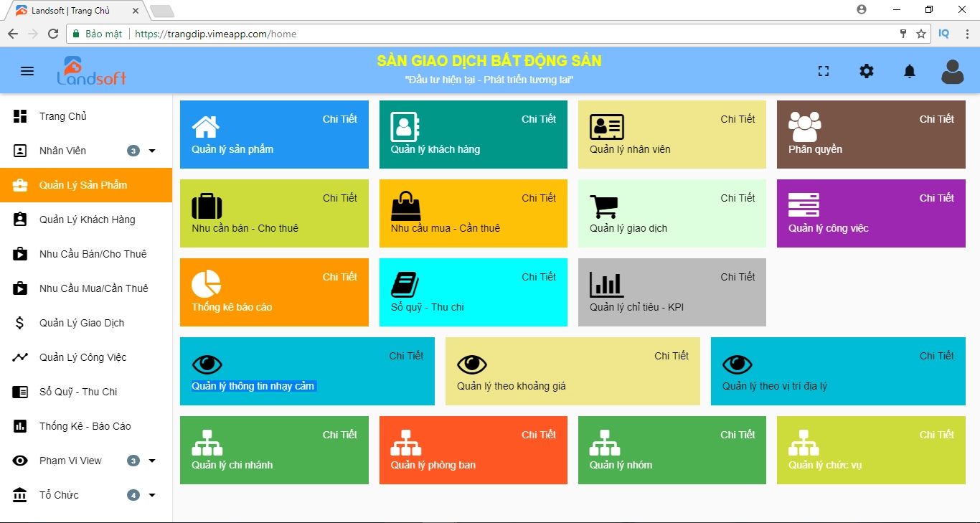Image resolution: width=980 pixels, height=523 pixels.
Task: Open the settings gear in the top bar
Action: pos(866,70)
